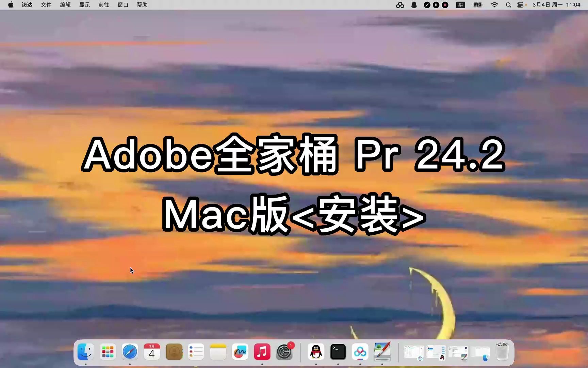
Task: Open Baidu Netdisk from the Dock
Action: (x=360, y=352)
